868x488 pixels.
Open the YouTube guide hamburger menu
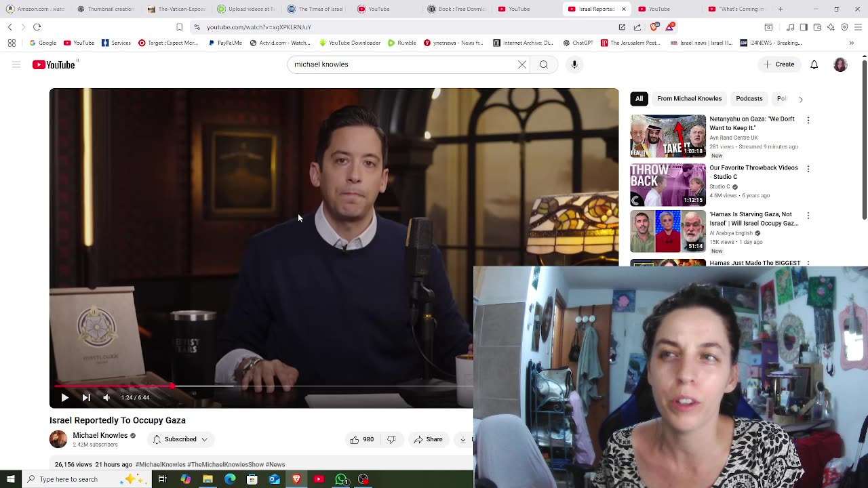(16, 64)
